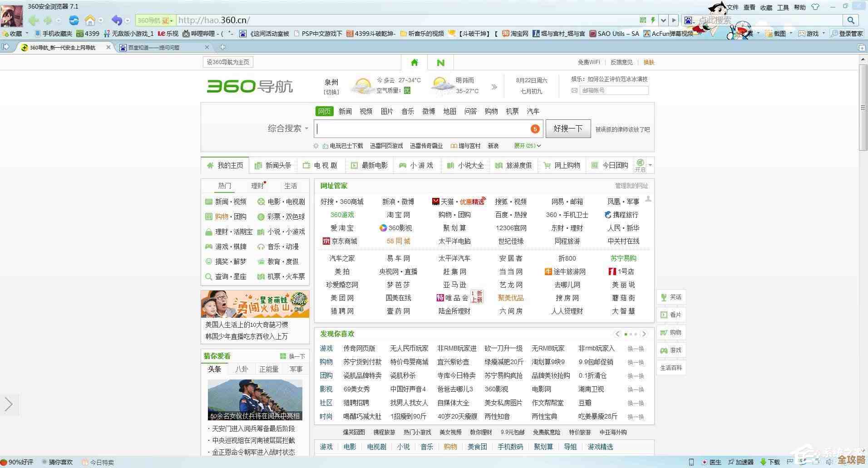Image resolution: width=868 pixels, height=468 pixels.
Task: Click the home icon in the browser toolbar
Action: click(x=90, y=20)
